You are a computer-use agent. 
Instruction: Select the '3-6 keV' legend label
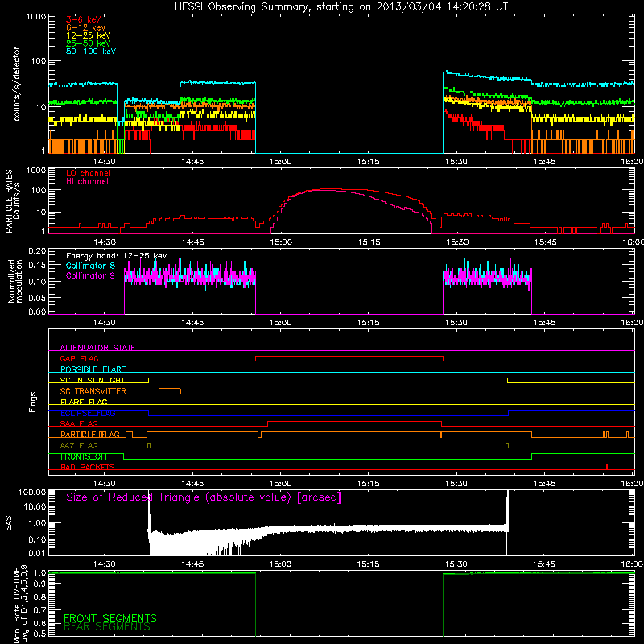(83, 19)
